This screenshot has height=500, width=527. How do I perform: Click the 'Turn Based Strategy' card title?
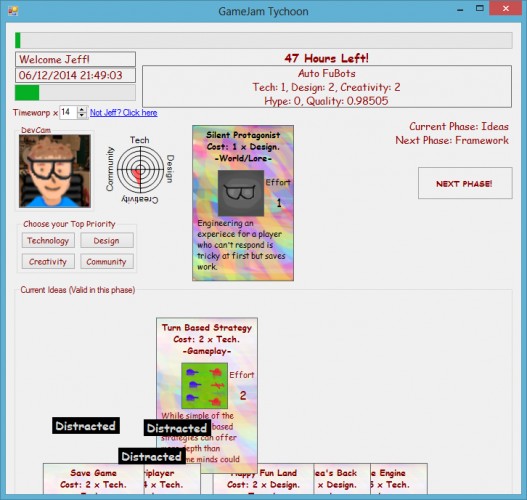[x=207, y=328]
